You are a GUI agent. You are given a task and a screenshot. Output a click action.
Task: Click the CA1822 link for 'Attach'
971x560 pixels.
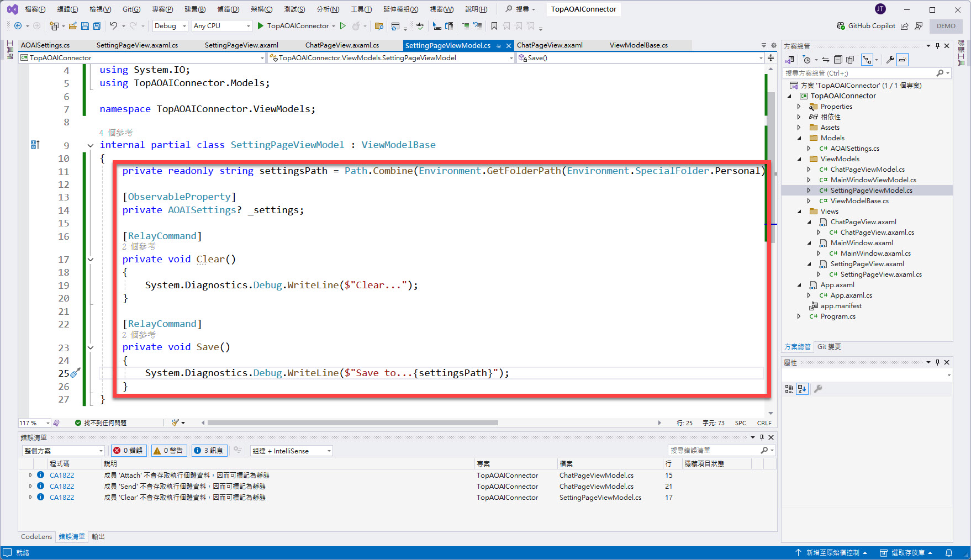[x=62, y=476]
